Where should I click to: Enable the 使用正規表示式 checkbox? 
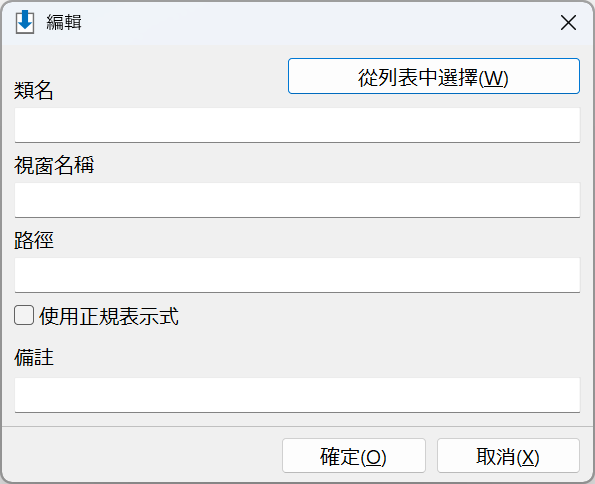pyautogui.click(x=24, y=315)
